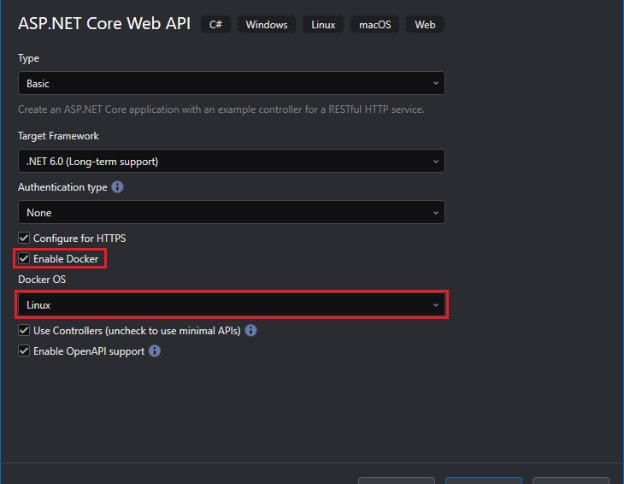Expand the Target Framework .NET 6.0 dropdown
This screenshot has width=624, height=484.
230,161
